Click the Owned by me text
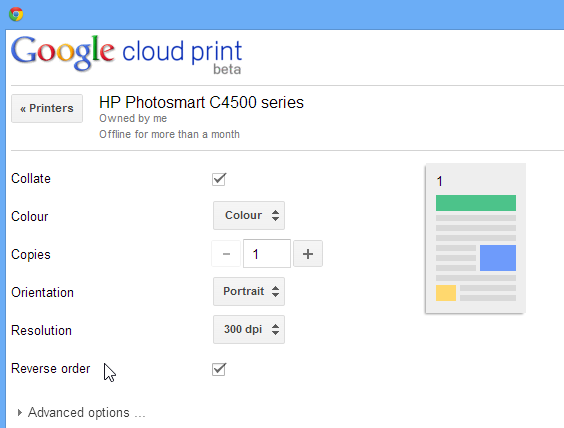Screen dimensions: 564x428 point(133,118)
